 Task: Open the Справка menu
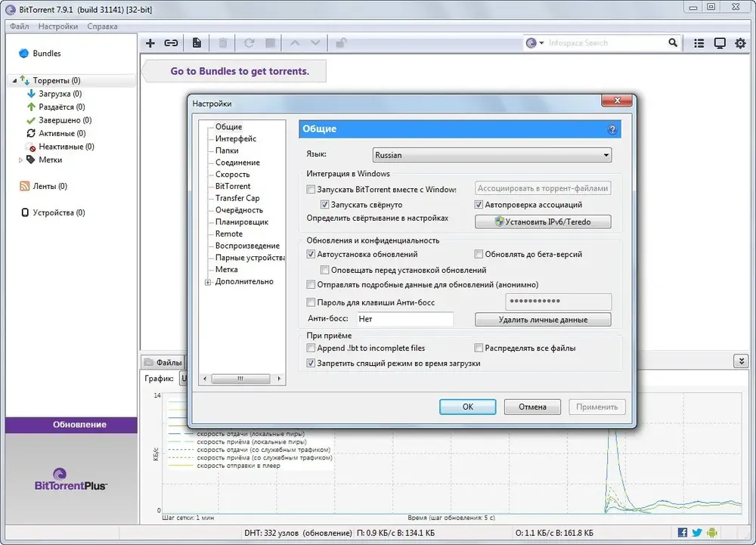pyautogui.click(x=102, y=26)
